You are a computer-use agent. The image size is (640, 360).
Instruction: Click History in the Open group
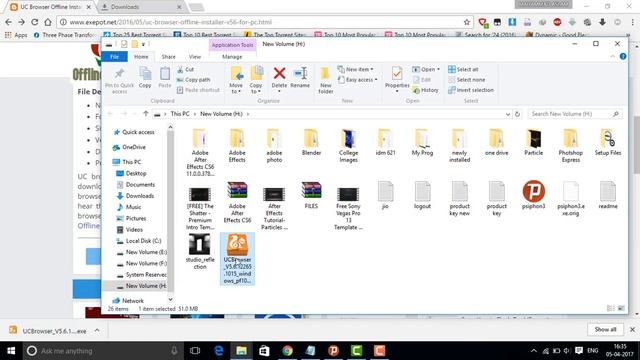425,90
